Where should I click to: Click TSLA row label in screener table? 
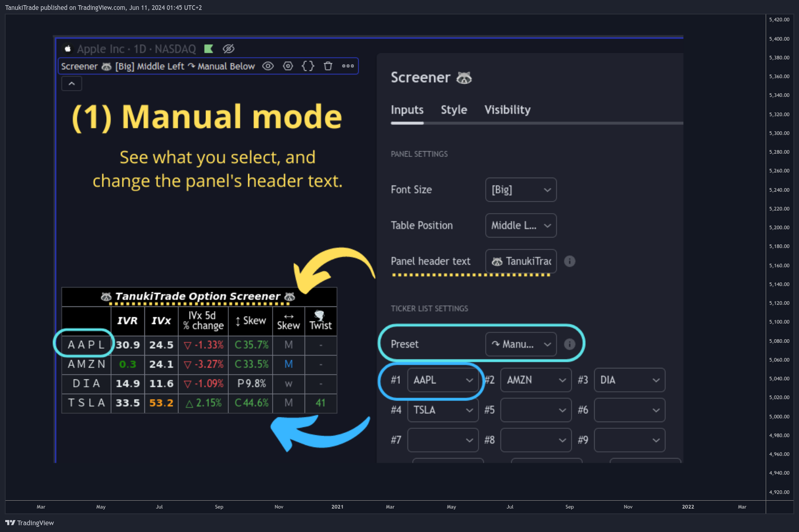point(87,403)
